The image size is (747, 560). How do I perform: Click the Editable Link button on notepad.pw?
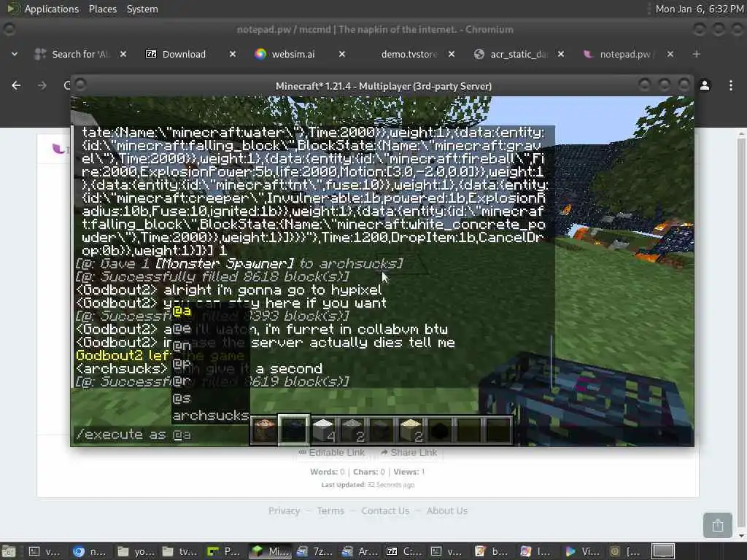click(x=332, y=452)
